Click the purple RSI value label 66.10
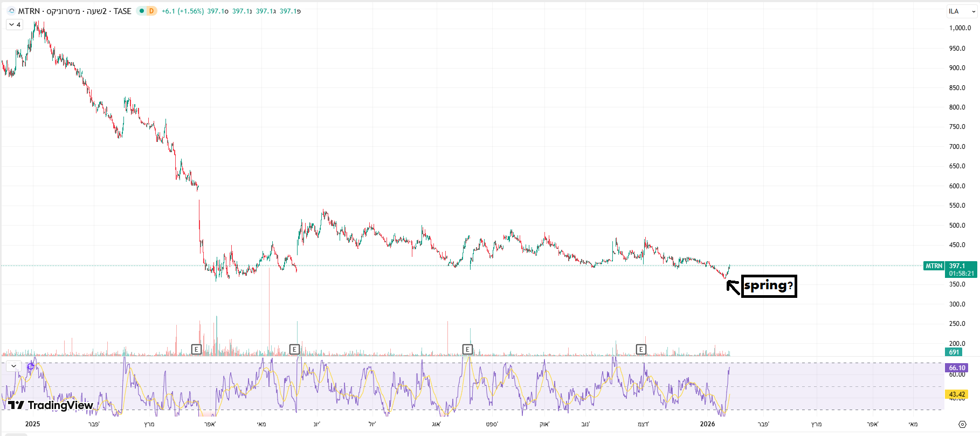The image size is (980, 436). click(957, 368)
